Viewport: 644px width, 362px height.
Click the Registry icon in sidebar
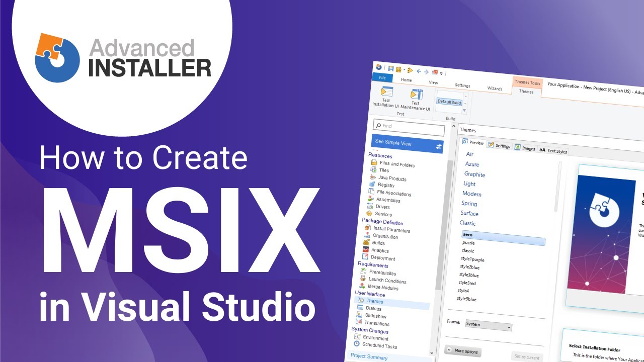coord(372,184)
